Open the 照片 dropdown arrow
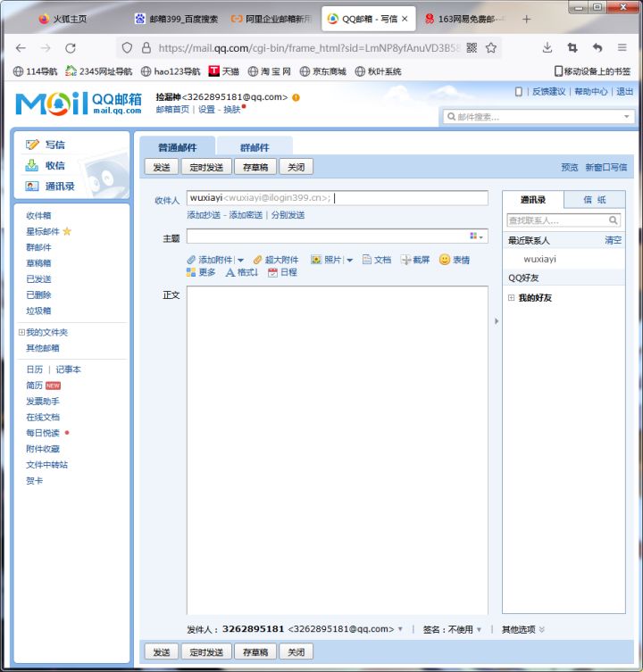The width and height of the screenshot is (643, 672). [349, 260]
